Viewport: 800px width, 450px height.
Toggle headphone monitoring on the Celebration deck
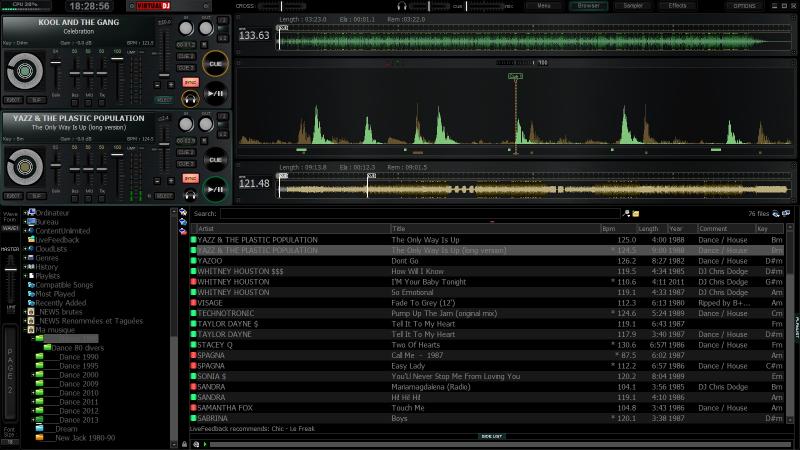(x=190, y=98)
